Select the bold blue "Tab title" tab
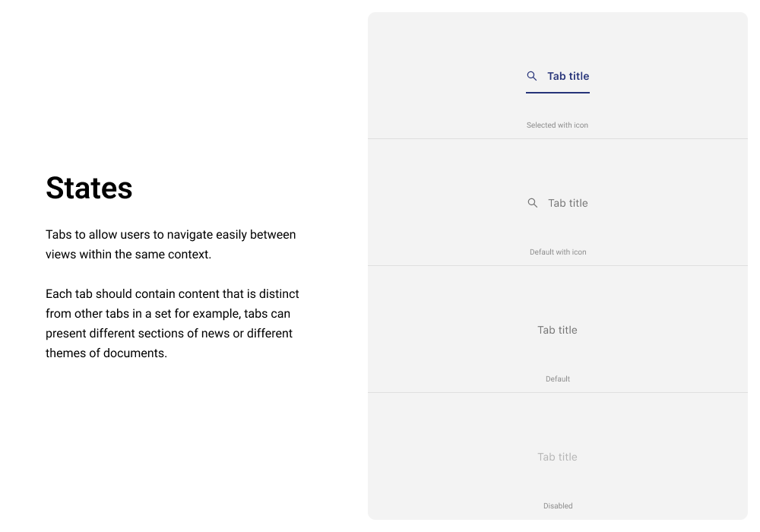760x532 pixels. click(x=568, y=76)
